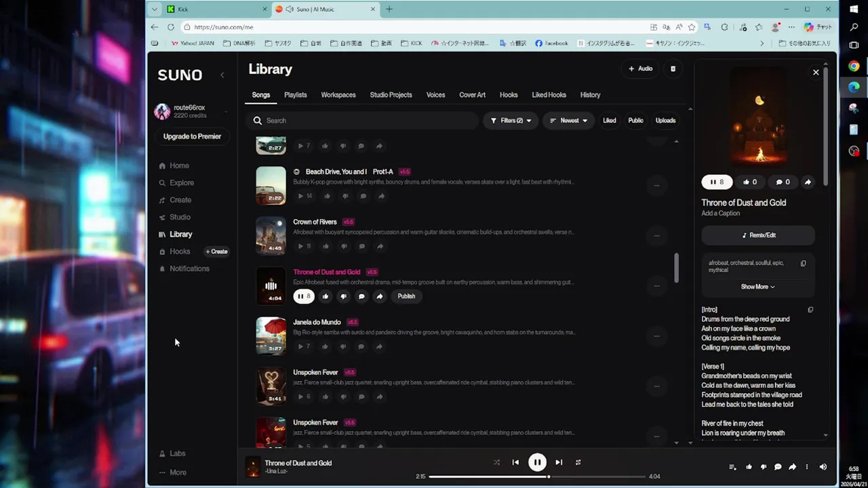The height and width of the screenshot is (488, 868).
Task: Click Add a Caption text
Action: tap(720, 213)
